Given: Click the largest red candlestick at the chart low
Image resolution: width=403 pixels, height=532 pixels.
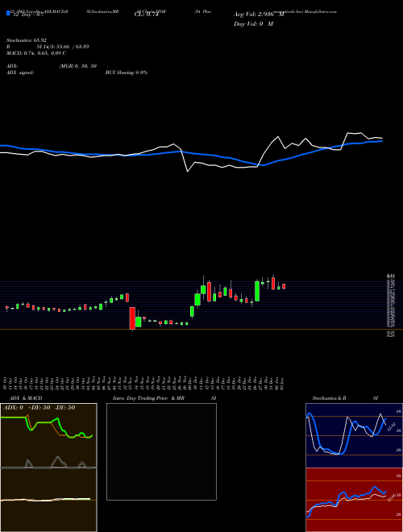Looking at the screenshot, I should point(132,318).
